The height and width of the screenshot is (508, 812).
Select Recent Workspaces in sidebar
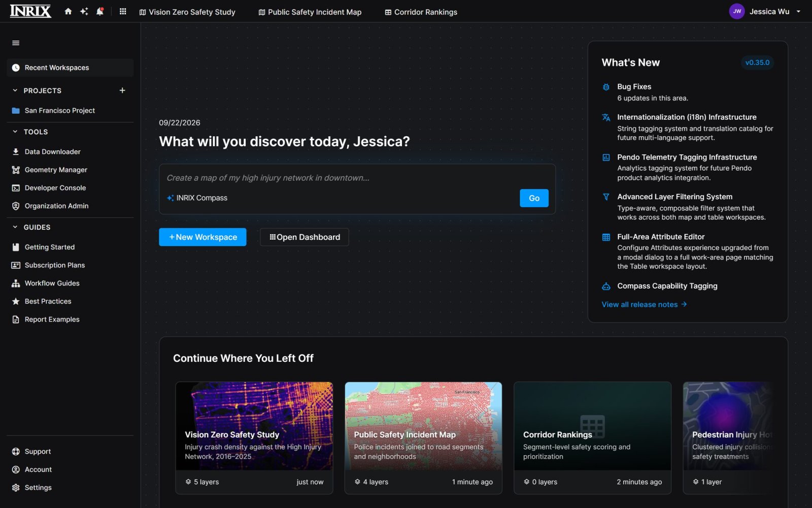70,68
